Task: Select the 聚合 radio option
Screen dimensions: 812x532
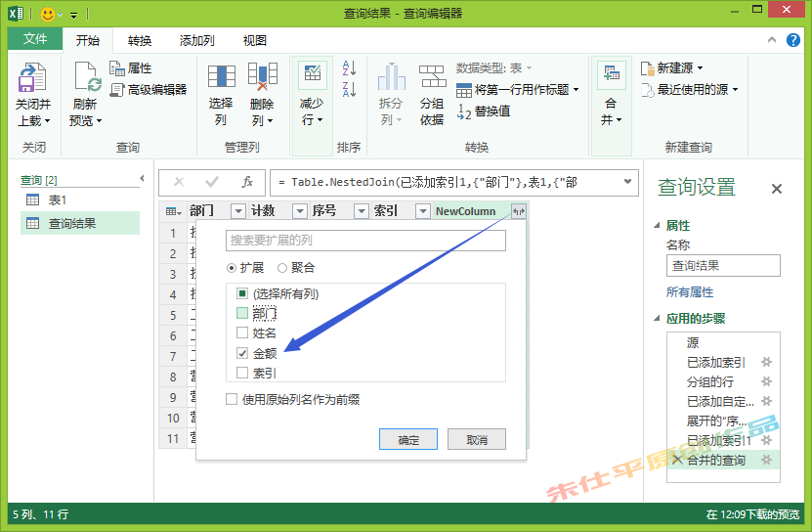Action: pyautogui.click(x=282, y=268)
